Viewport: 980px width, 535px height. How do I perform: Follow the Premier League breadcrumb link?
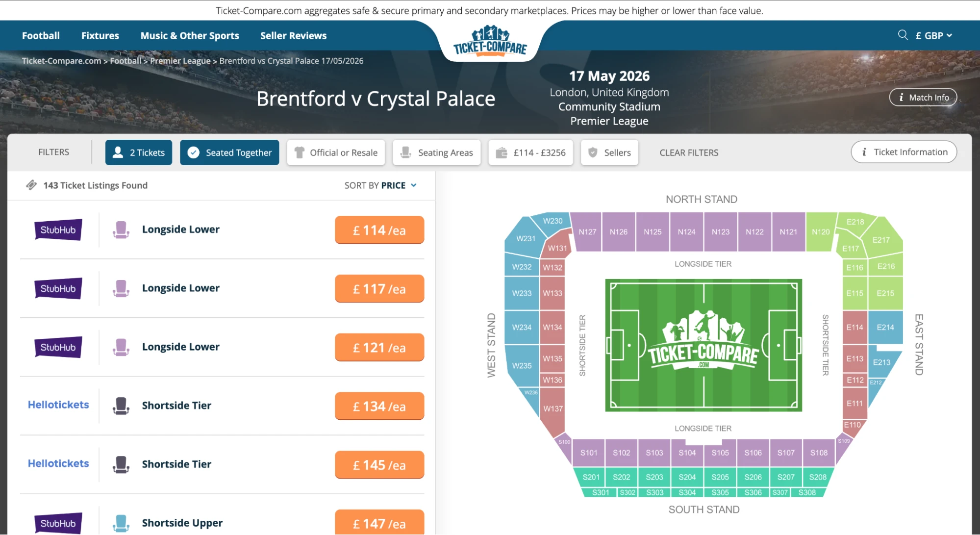tap(180, 60)
